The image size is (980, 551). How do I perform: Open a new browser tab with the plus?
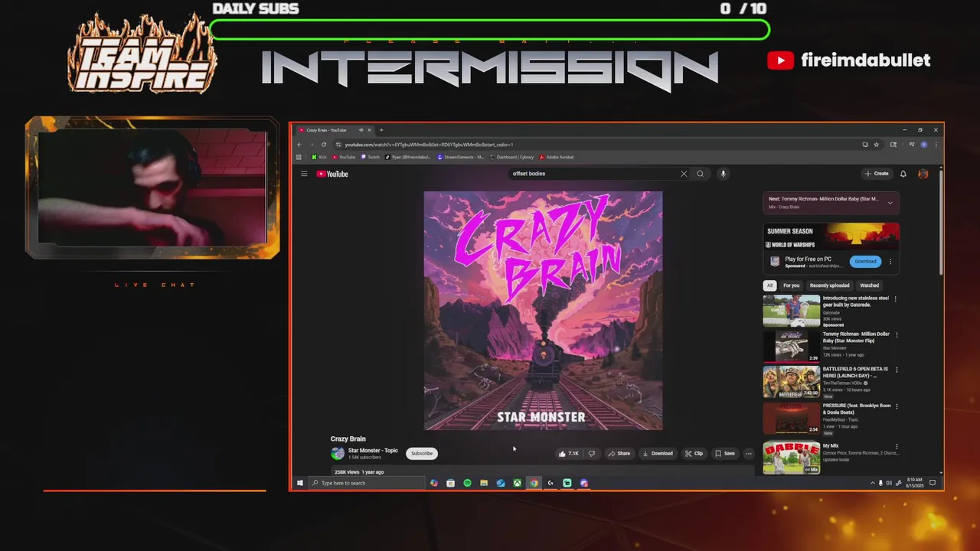click(x=381, y=130)
